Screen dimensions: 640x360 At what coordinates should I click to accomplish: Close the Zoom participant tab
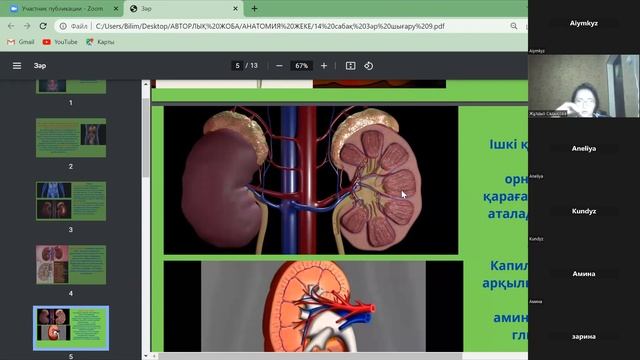[x=116, y=8]
